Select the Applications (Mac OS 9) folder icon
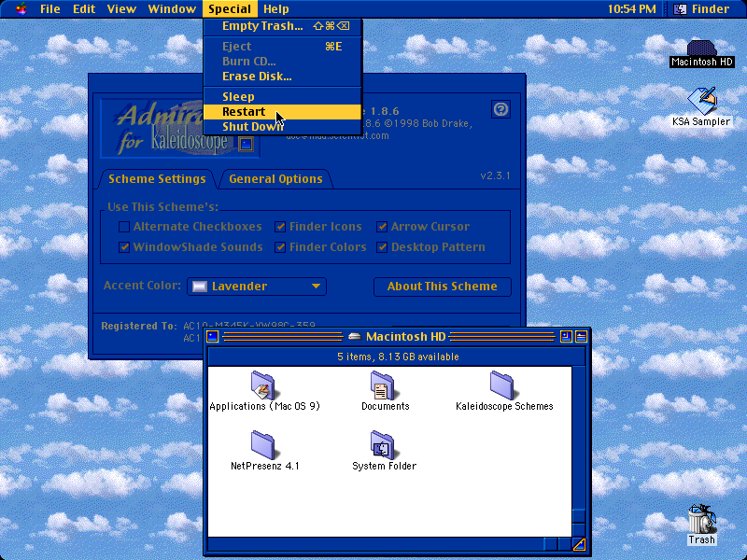 coord(263,385)
